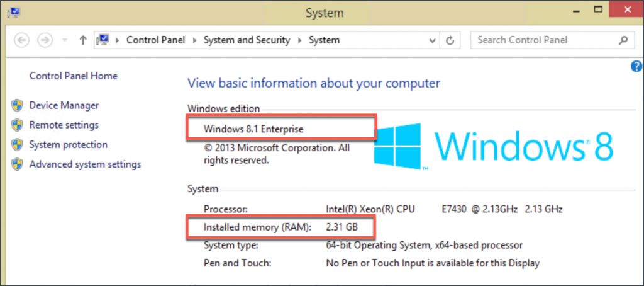This screenshot has width=644, height=286.
Task: Click the Back navigation arrow
Action: [22, 40]
